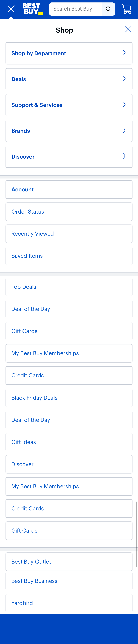Open Black Friday Deals

pos(69,397)
